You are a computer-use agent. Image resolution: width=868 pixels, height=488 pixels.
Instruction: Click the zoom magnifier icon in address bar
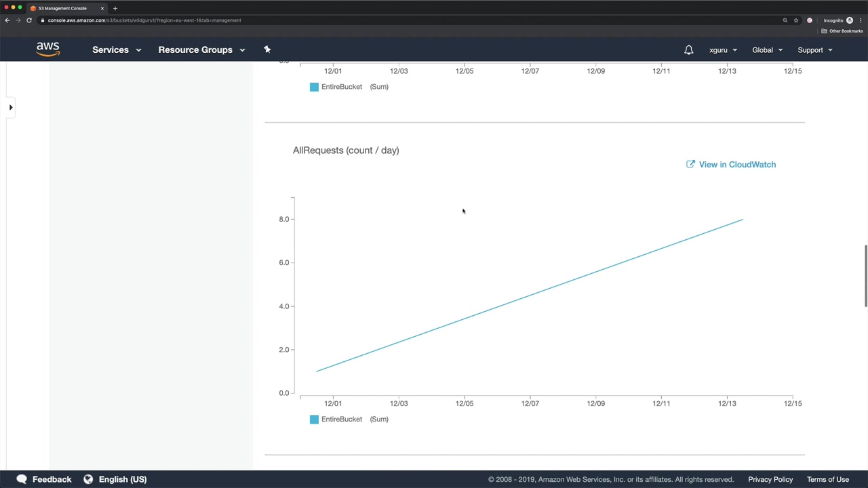[785, 20]
